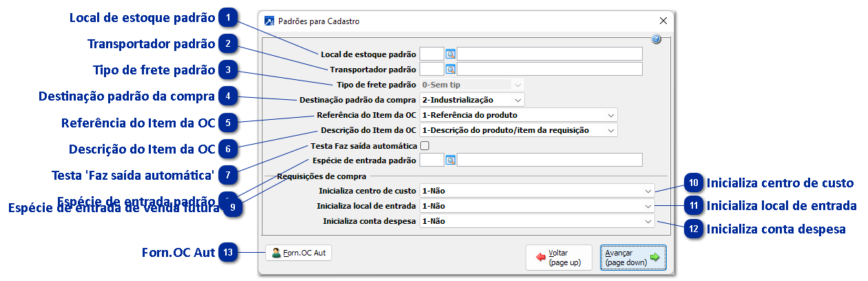
Task: Expand Descrição do Item da OC combo
Action: [611, 129]
